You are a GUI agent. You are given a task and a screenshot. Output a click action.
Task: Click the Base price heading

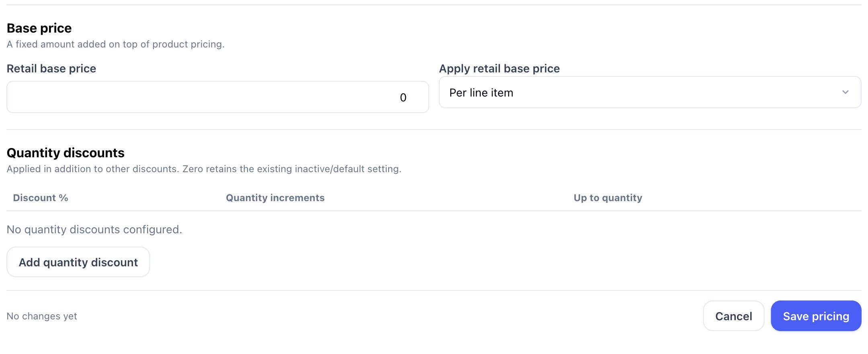[39, 28]
